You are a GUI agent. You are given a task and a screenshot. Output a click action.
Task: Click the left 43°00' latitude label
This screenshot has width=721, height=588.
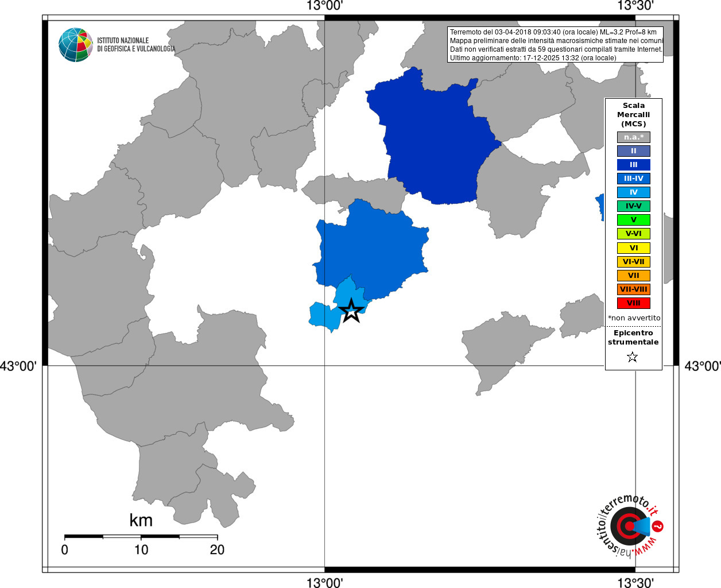19,366
